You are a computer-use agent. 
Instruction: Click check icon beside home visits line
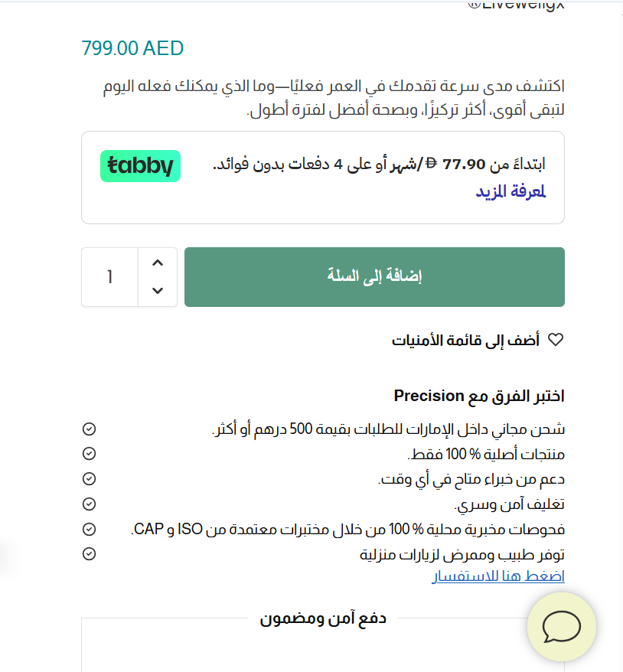pos(89,553)
